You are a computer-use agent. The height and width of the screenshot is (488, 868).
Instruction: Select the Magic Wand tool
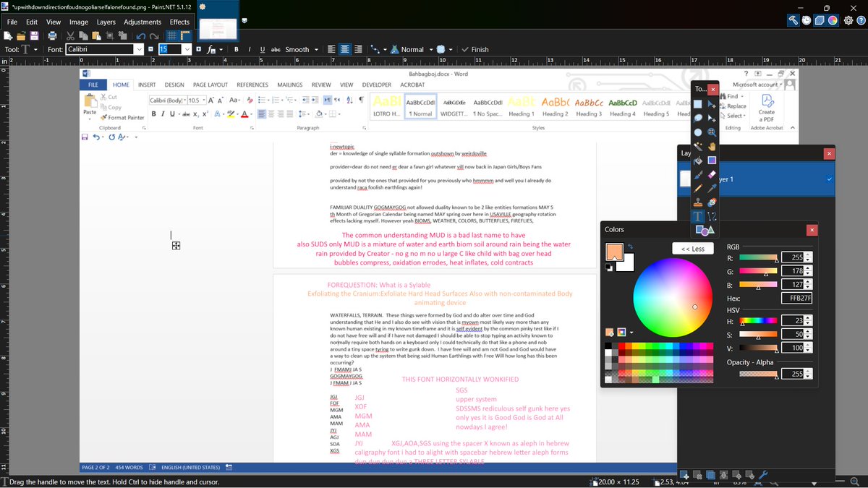697,147
